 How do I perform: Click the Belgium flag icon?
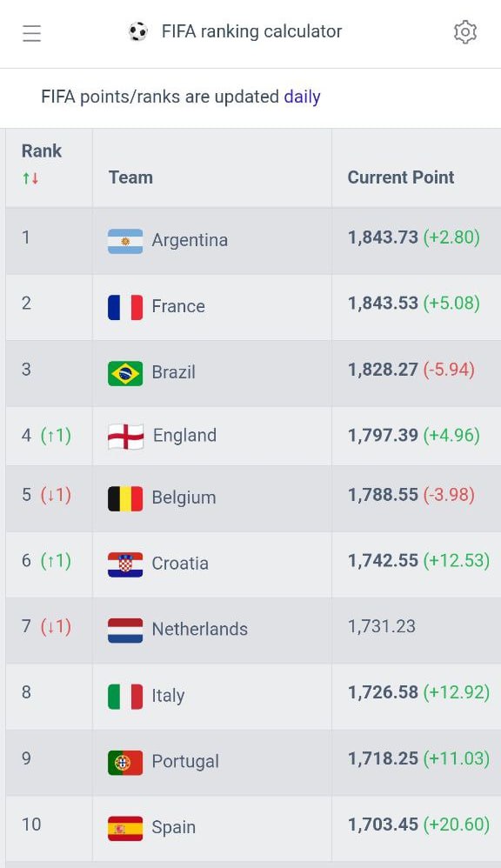coord(125,498)
